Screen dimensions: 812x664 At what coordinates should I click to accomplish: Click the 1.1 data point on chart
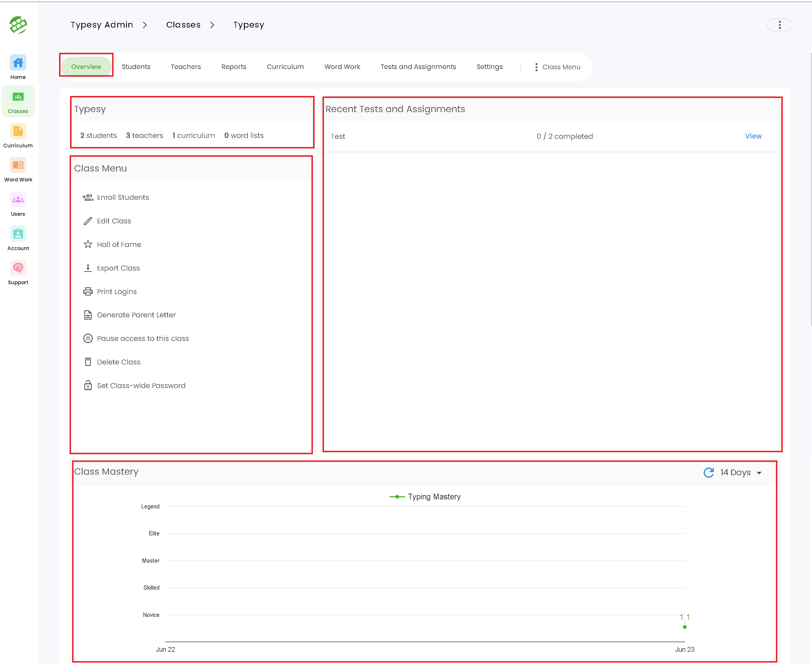click(685, 627)
